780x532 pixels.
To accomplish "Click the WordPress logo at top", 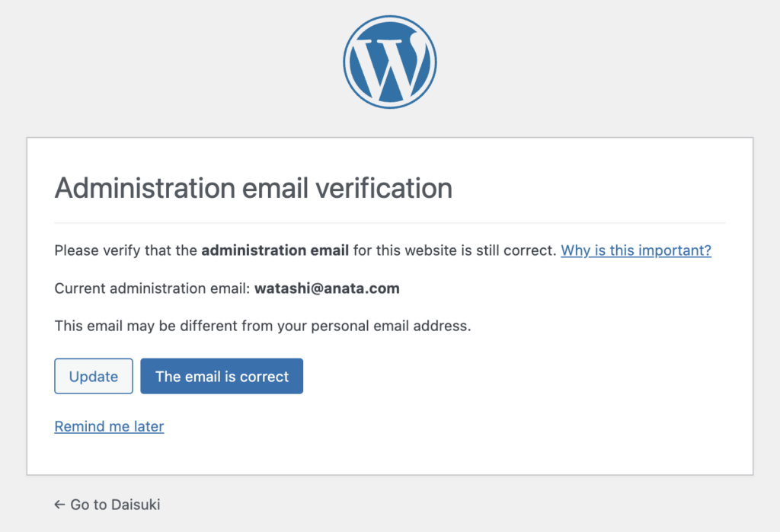I will [x=389, y=62].
